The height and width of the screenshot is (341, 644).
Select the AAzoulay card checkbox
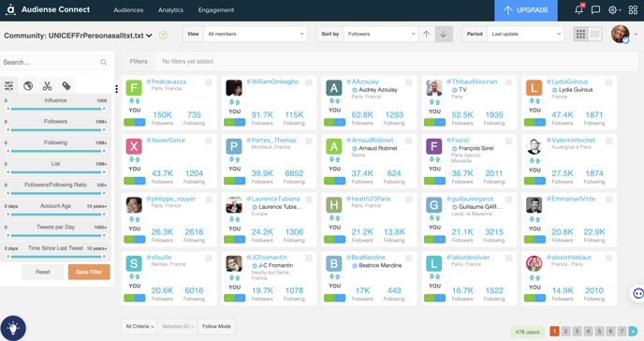[x=409, y=82]
